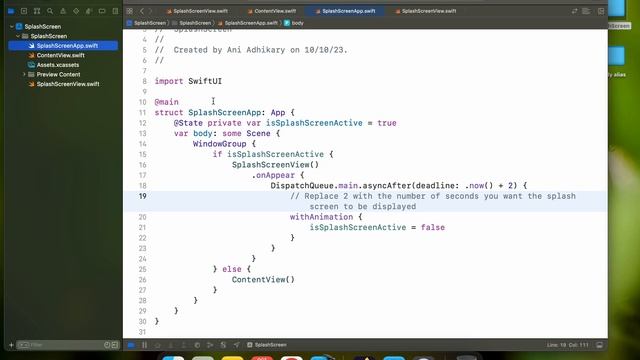Click the isSplashScreenActive = false statement
The height and width of the screenshot is (360, 640).
point(377,227)
